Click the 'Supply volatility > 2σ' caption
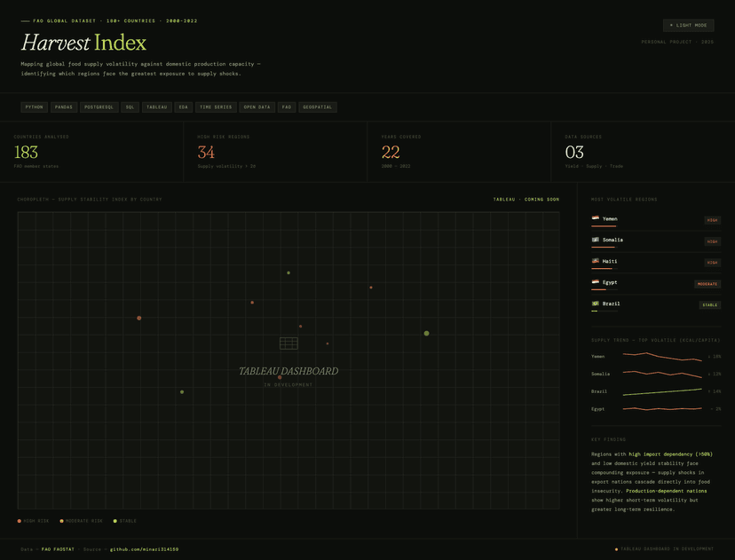Viewport: 735px width, 560px height. tap(226, 166)
